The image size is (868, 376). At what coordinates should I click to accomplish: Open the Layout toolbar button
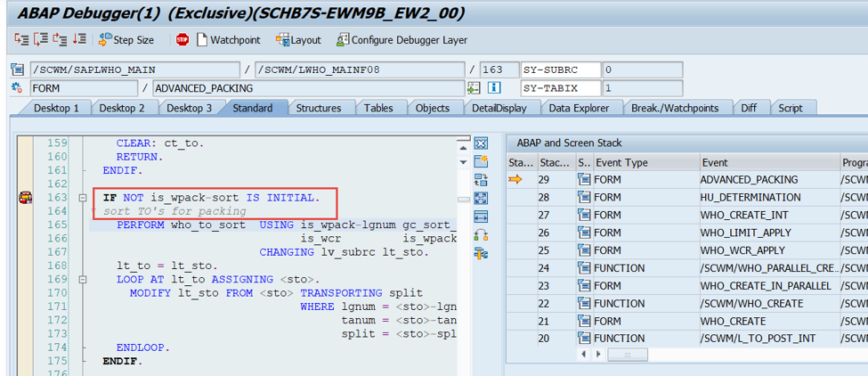pos(299,40)
